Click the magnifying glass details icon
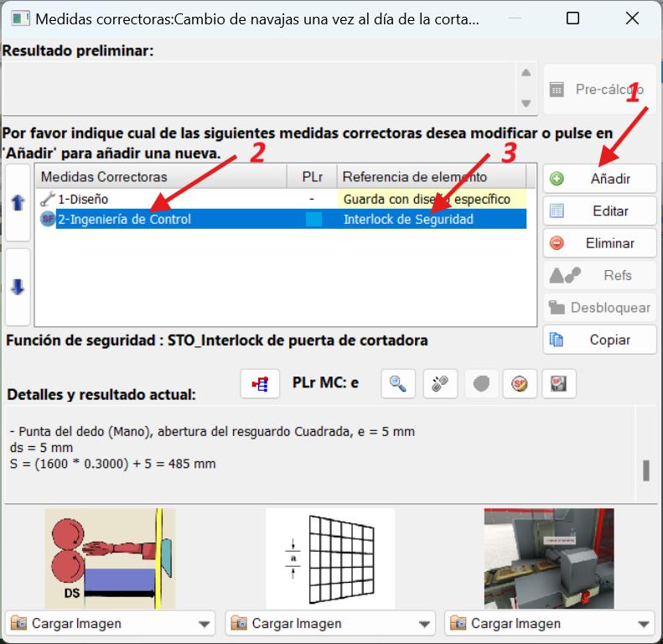Viewport: 663px width, 644px height. pos(398,384)
